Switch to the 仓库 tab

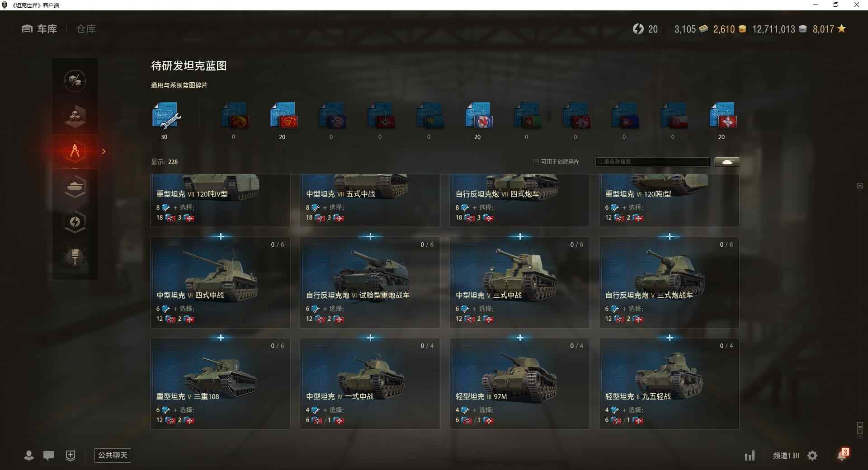tap(86, 29)
